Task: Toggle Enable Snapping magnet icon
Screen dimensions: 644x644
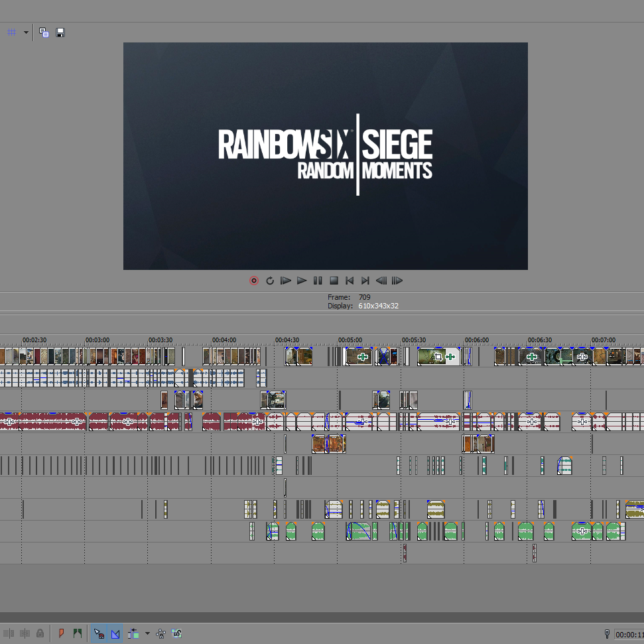Action: click(99, 633)
